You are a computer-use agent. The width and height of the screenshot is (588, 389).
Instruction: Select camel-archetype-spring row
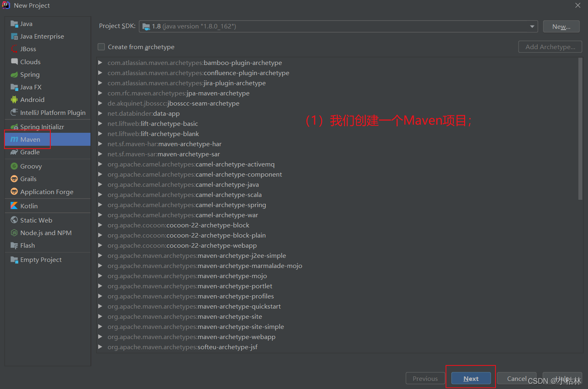pyautogui.click(x=337, y=205)
